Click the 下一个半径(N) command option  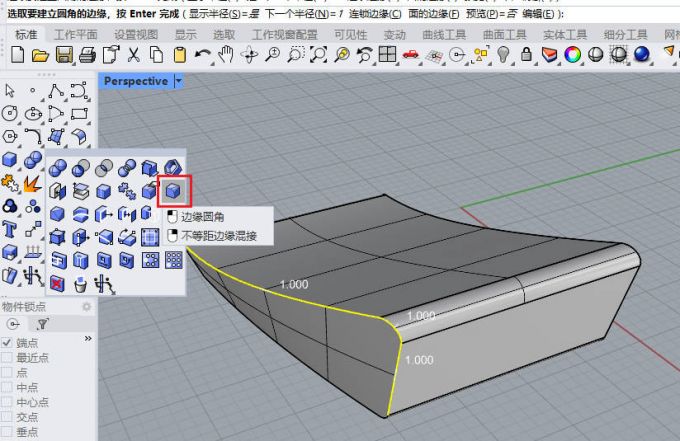(304, 14)
